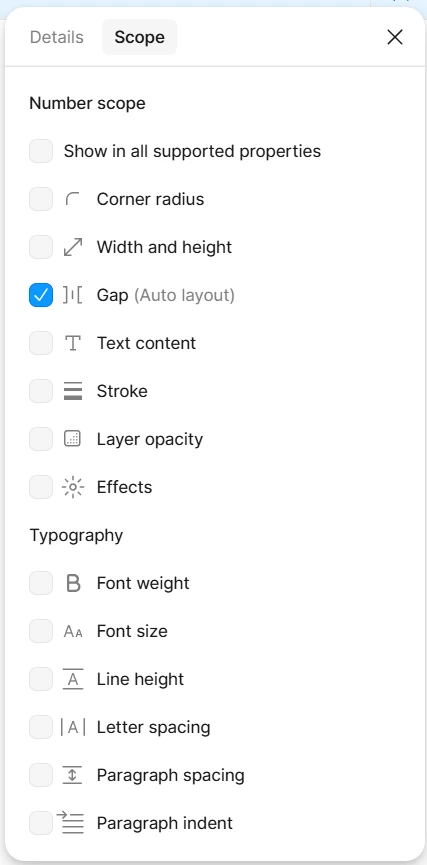Click the Width and height label
427x865 pixels.
pyautogui.click(x=164, y=247)
